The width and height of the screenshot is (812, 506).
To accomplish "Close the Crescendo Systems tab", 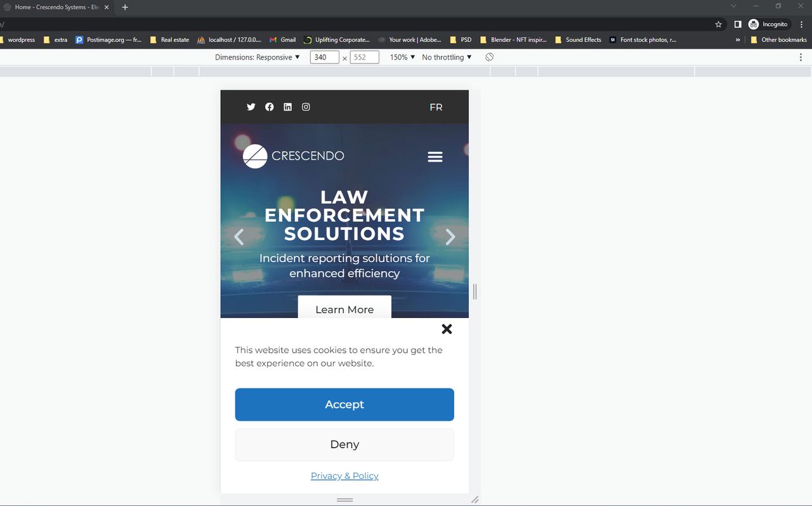I will [107, 7].
